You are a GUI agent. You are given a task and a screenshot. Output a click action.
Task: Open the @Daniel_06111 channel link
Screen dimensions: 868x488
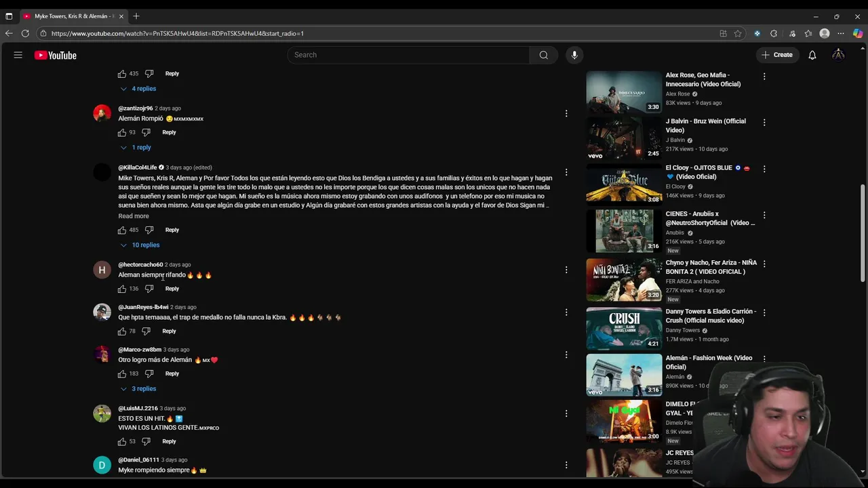139,460
